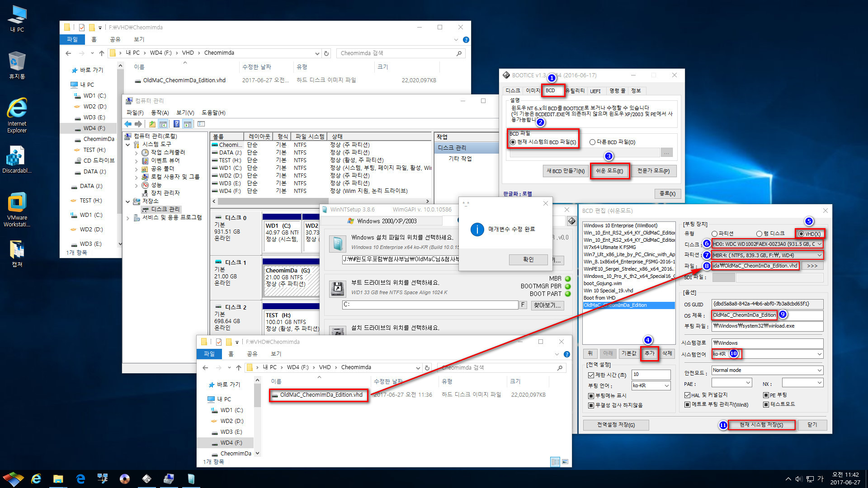This screenshot has height=488, width=868.
Task: Open 디스크 HD0 WDC dropdown
Action: click(767, 244)
